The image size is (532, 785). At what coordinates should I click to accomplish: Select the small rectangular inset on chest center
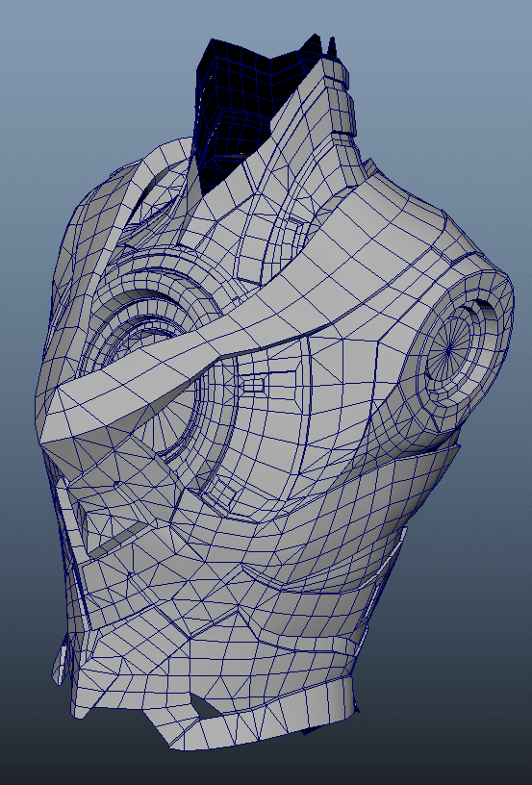point(254,385)
